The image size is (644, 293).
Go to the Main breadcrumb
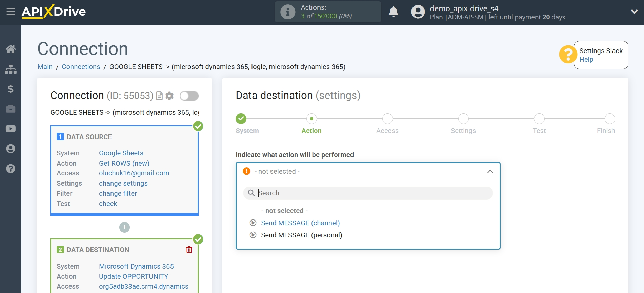point(45,67)
